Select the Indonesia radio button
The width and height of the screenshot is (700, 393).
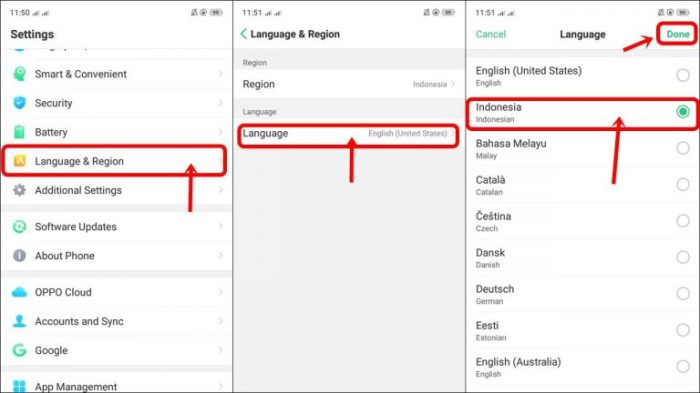click(683, 112)
